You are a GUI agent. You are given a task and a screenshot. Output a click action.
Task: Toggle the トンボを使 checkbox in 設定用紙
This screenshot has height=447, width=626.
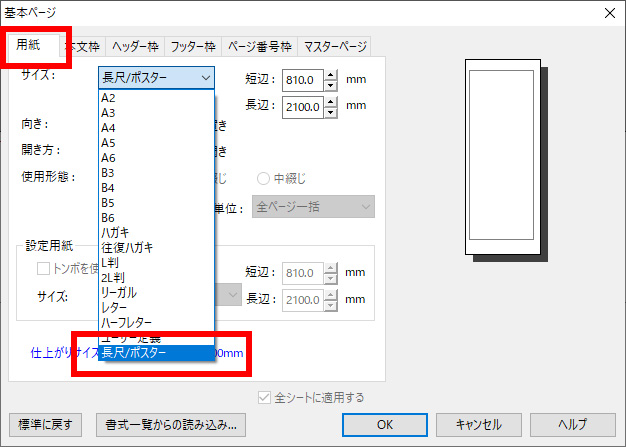[43, 269]
